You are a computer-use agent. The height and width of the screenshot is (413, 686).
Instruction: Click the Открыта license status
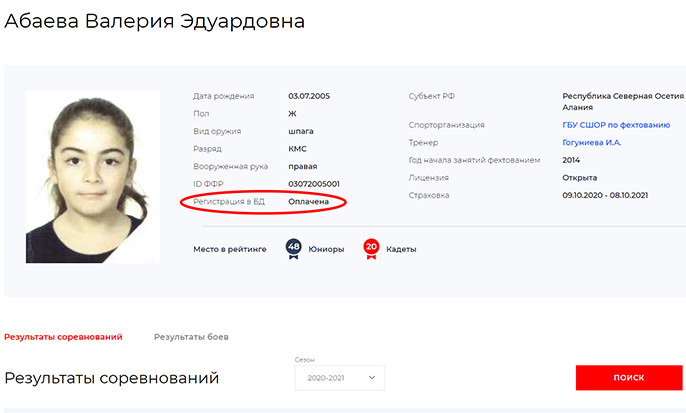coord(580,178)
